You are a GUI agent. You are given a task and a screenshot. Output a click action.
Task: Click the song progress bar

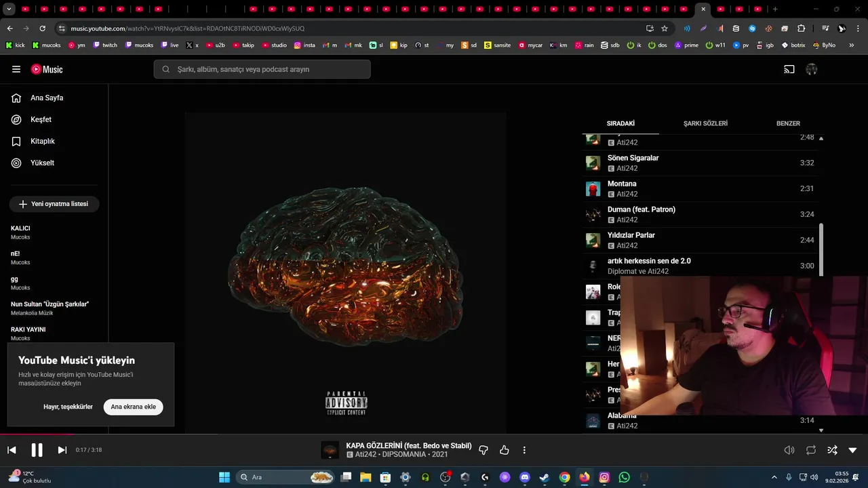tap(434, 434)
